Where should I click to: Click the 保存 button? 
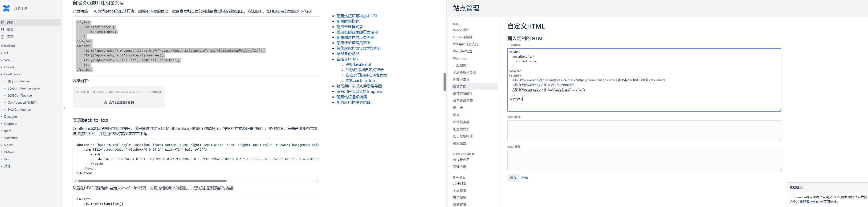point(513,178)
